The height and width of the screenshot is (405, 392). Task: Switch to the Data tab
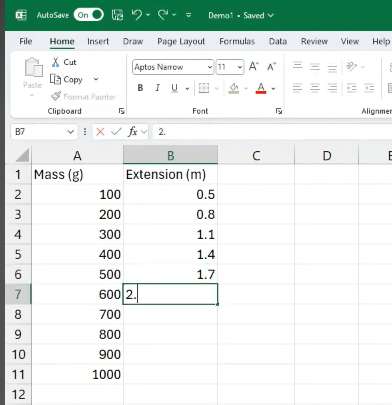[278, 41]
